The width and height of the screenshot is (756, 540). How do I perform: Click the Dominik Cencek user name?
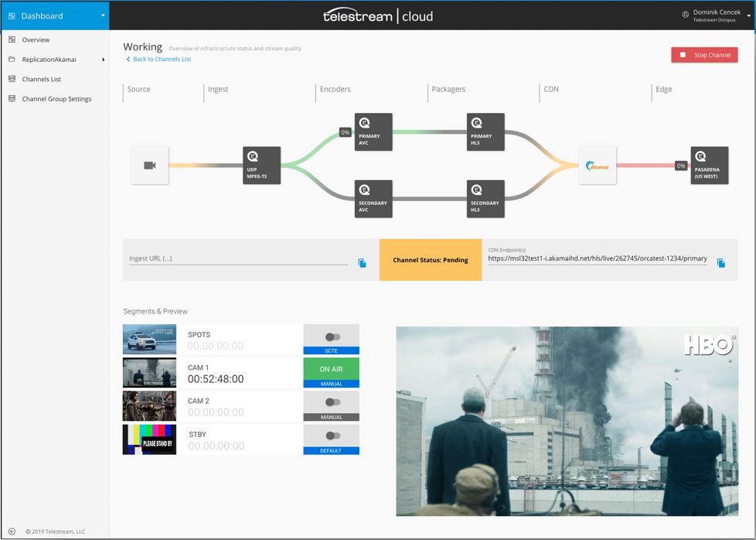[x=717, y=12]
